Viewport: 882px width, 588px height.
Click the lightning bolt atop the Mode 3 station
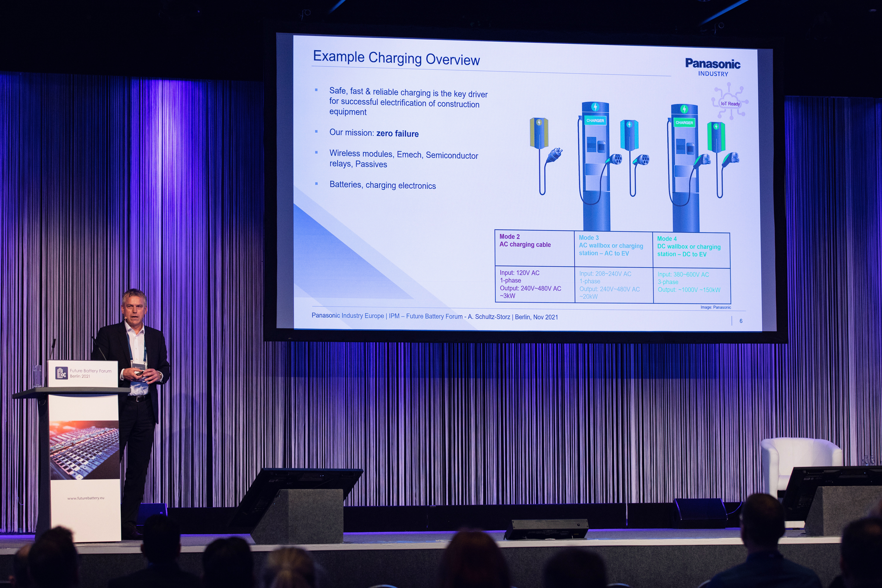click(x=595, y=107)
